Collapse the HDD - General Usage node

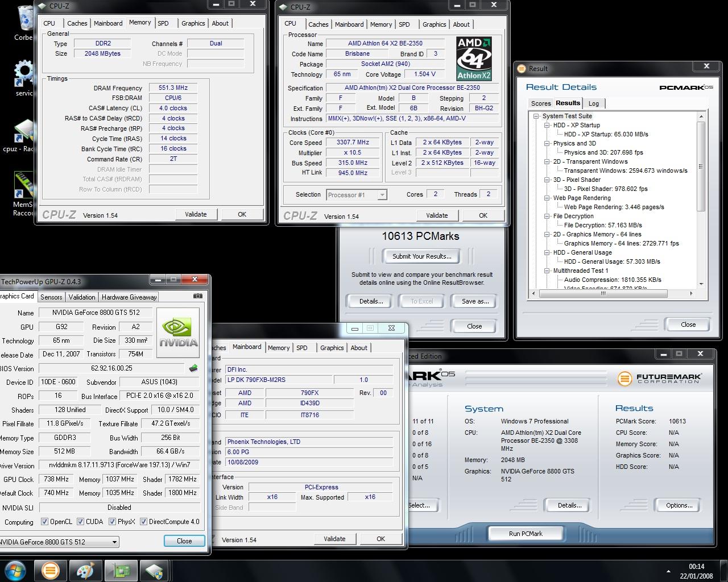pos(547,252)
